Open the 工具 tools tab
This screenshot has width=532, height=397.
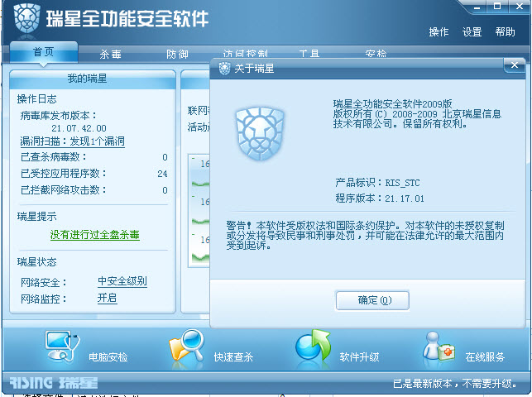tap(309, 54)
